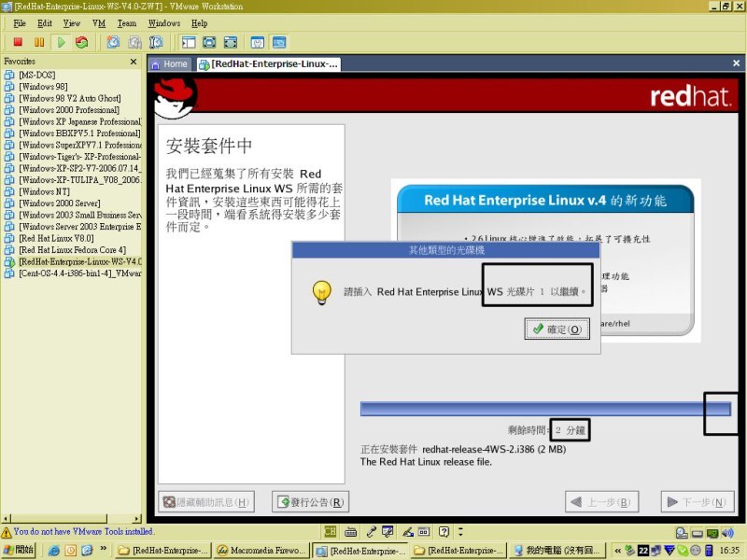Open the VM menu
Screen dimensions: 747x560
click(99, 22)
